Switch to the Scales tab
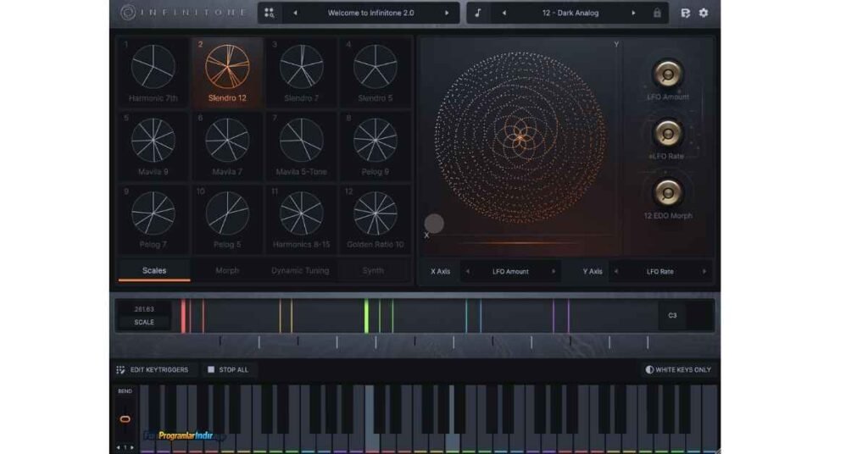Image resolution: width=868 pixels, height=454 pixels. (x=154, y=270)
